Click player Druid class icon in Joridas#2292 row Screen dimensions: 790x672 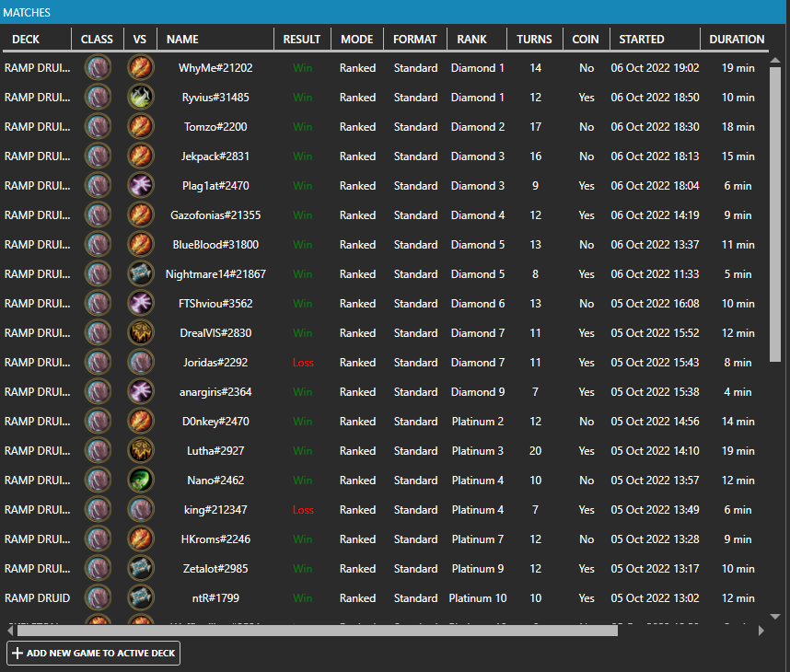[x=98, y=362]
